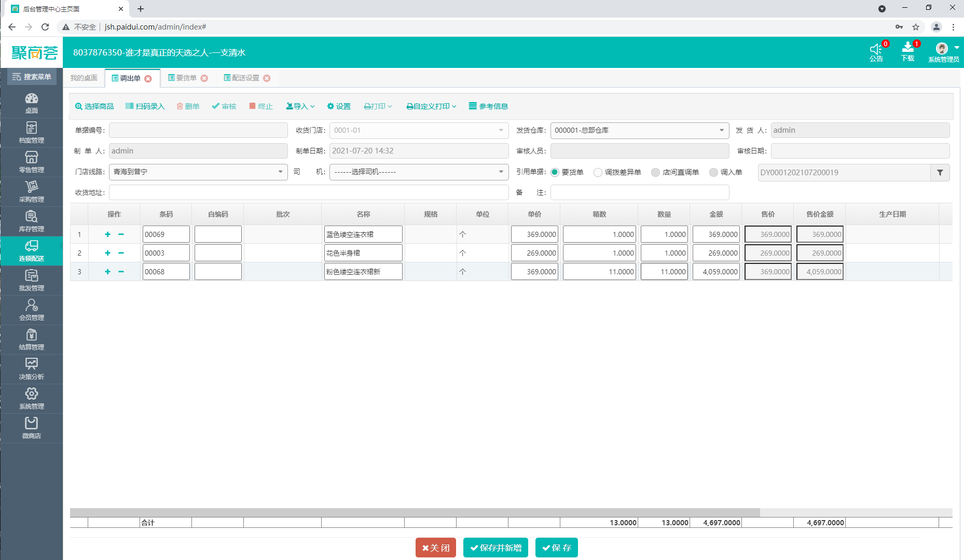
Task: Click the 保存 save button
Action: (x=557, y=548)
